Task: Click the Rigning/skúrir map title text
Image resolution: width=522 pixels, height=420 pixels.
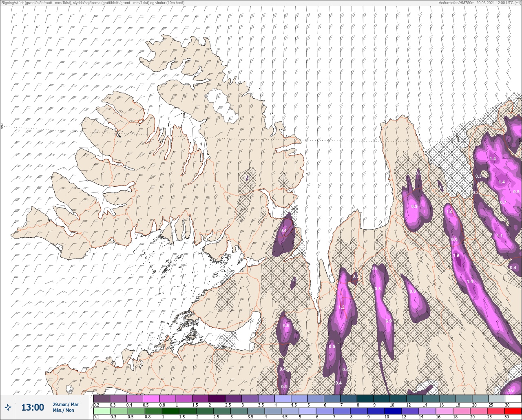Action: [93, 3]
